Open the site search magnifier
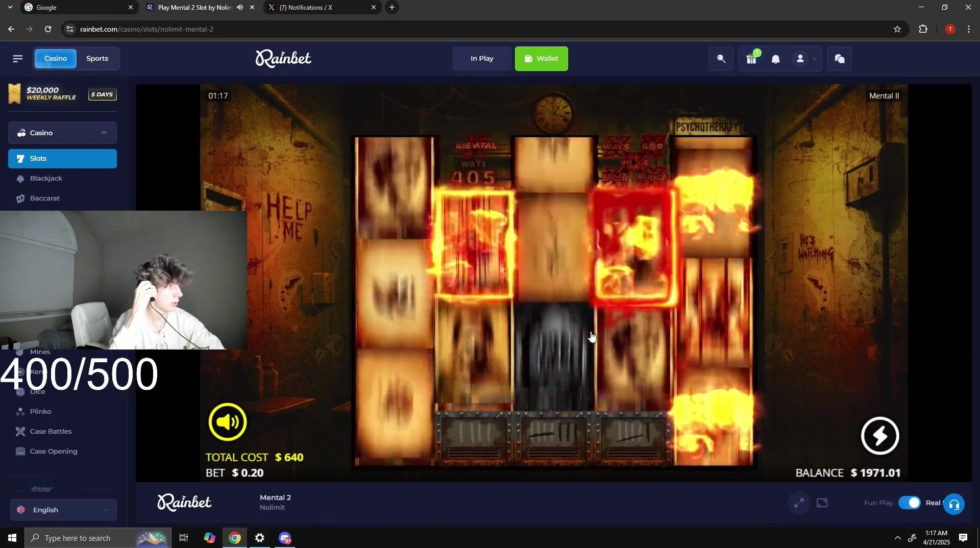The width and height of the screenshot is (980, 548). pos(721,59)
